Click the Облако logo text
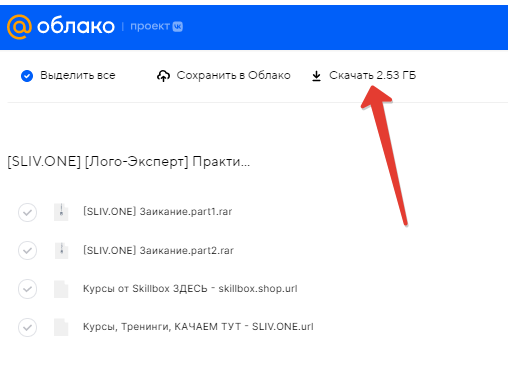 point(76,26)
